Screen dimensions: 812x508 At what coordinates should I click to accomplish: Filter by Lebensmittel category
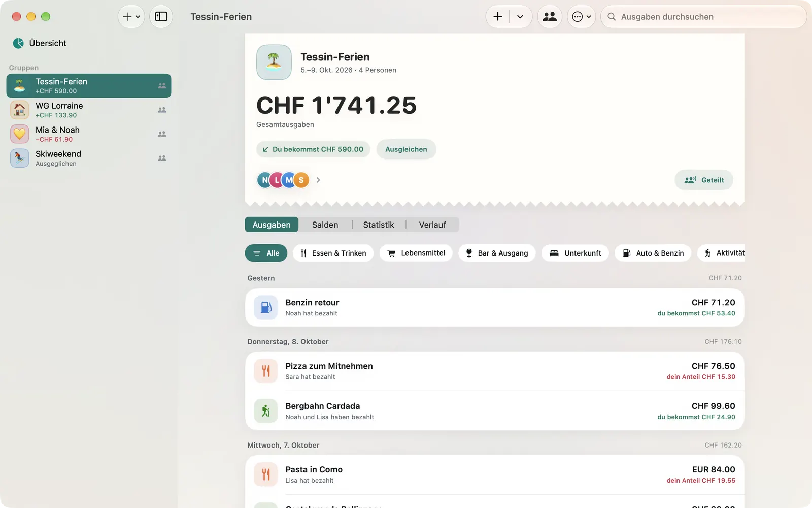pos(416,253)
